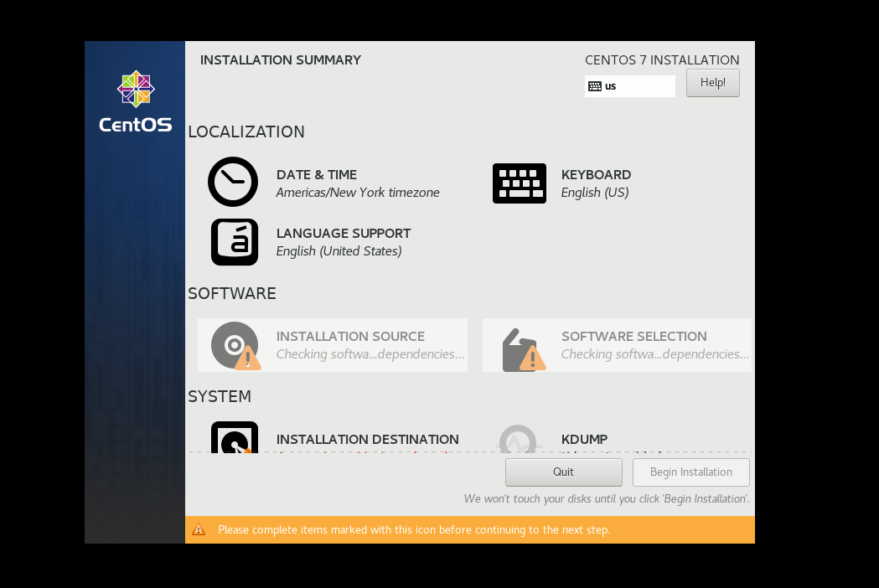The width and height of the screenshot is (879, 588).
Task: Click 'English (United States)' text
Action: [x=339, y=251]
